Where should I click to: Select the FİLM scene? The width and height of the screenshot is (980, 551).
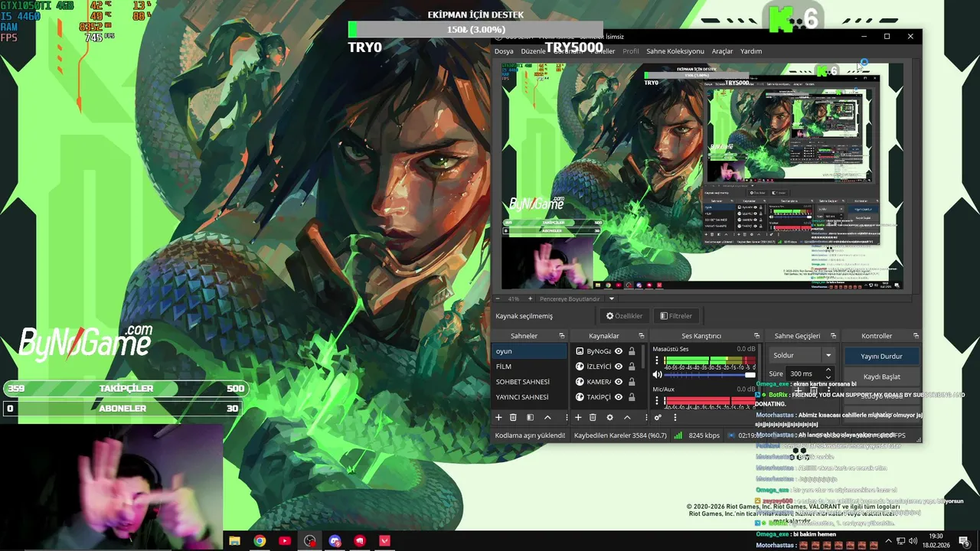530,367
